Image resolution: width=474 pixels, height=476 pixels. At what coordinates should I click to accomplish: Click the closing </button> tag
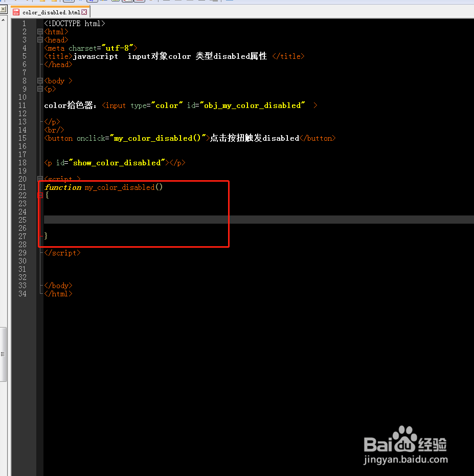(x=318, y=138)
